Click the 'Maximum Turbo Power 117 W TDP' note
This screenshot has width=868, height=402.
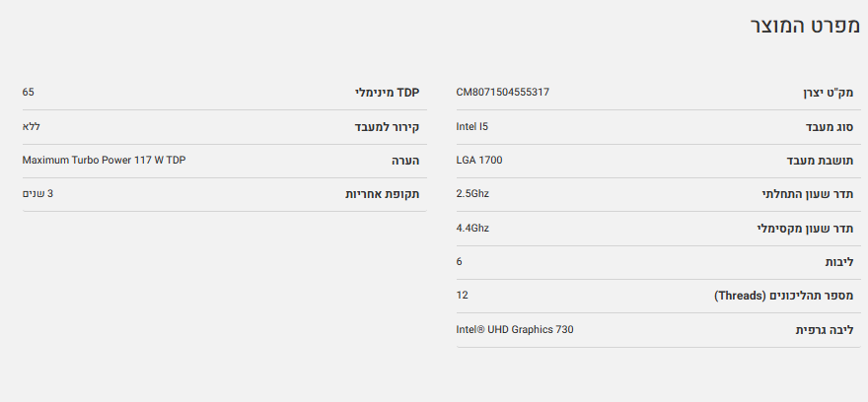coord(104,160)
